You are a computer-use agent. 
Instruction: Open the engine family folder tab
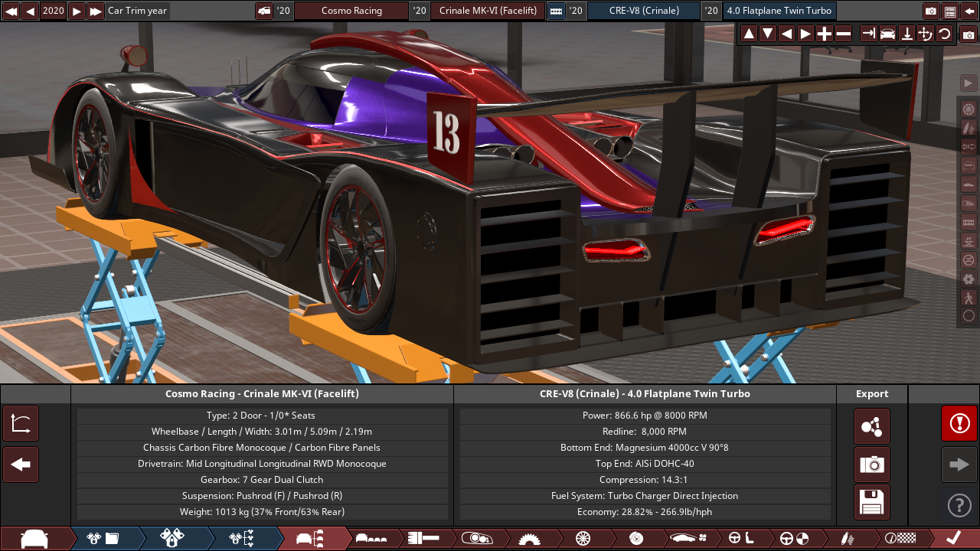(x=103, y=538)
